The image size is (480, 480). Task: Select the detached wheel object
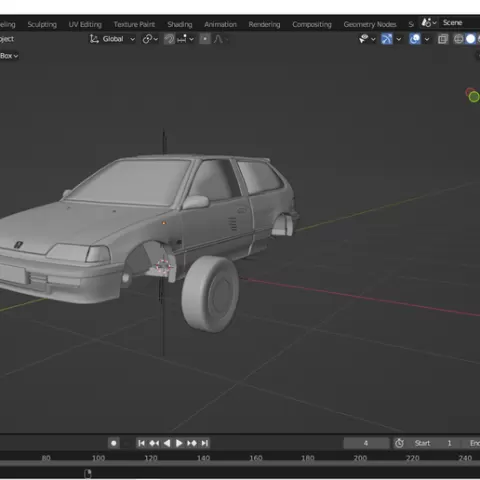(210, 294)
